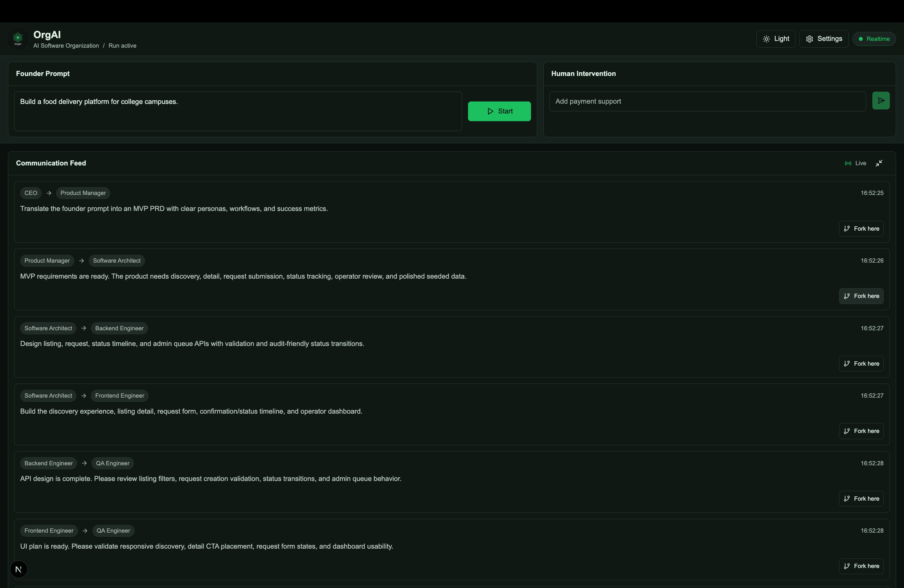The image size is (904, 588).
Task: Click the gear icon on Settings button
Action: pyautogui.click(x=809, y=39)
